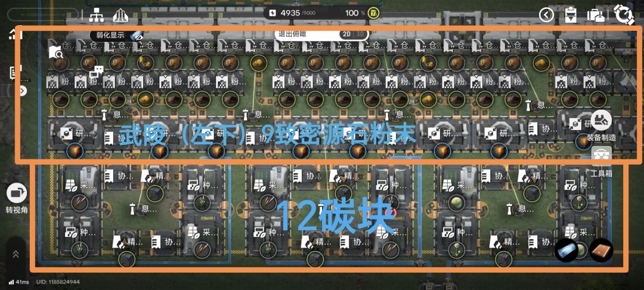Open the briefcase inventory icon

595,16
